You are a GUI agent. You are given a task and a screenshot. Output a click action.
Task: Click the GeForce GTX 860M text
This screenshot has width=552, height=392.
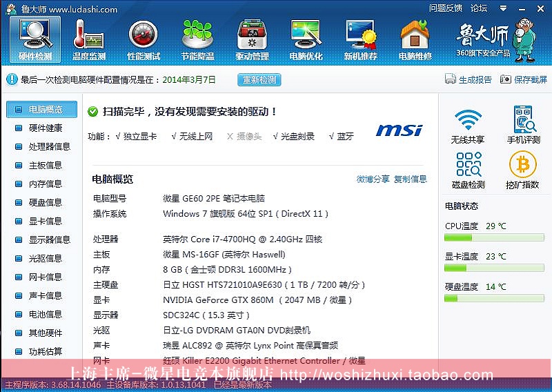[x=257, y=300]
